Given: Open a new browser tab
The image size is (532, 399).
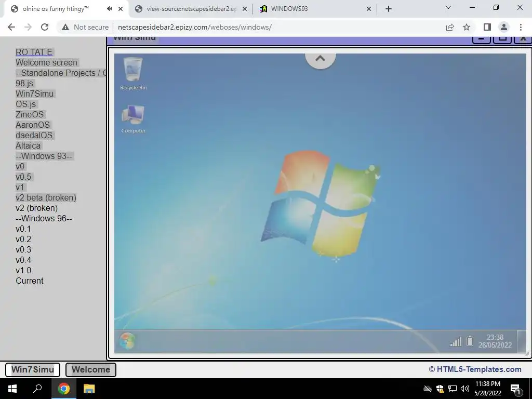Looking at the screenshot, I should [x=389, y=9].
